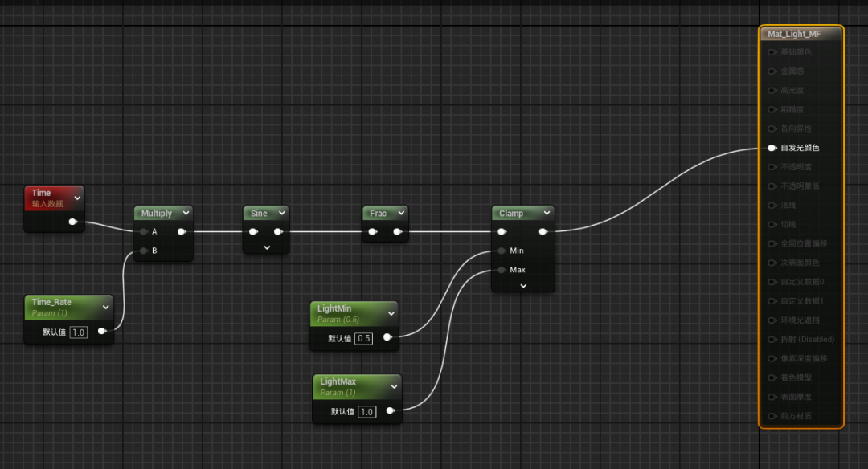Expand the Sine node's bottom advanced arrow
The height and width of the screenshot is (469, 868).
pyautogui.click(x=267, y=247)
